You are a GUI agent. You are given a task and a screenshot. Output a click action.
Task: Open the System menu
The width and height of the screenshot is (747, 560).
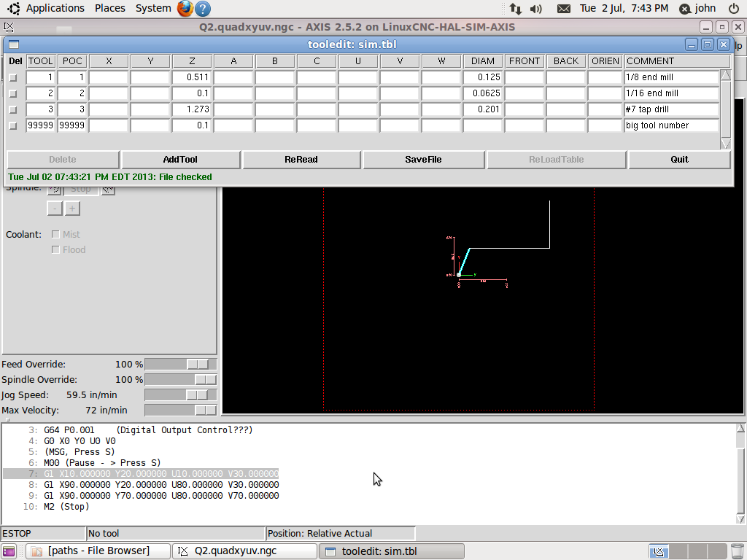(x=153, y=9)
